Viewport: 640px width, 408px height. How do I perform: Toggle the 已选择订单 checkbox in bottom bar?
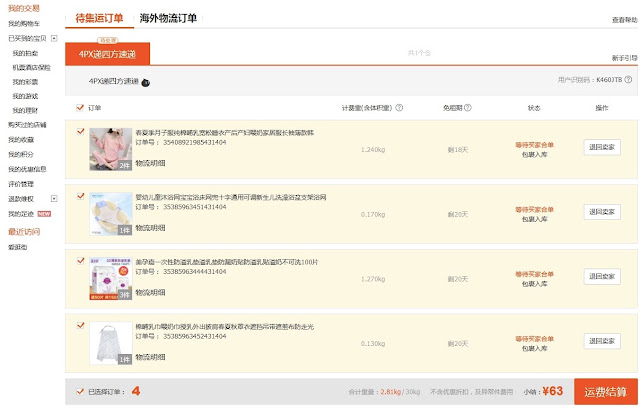coord(80,392)
